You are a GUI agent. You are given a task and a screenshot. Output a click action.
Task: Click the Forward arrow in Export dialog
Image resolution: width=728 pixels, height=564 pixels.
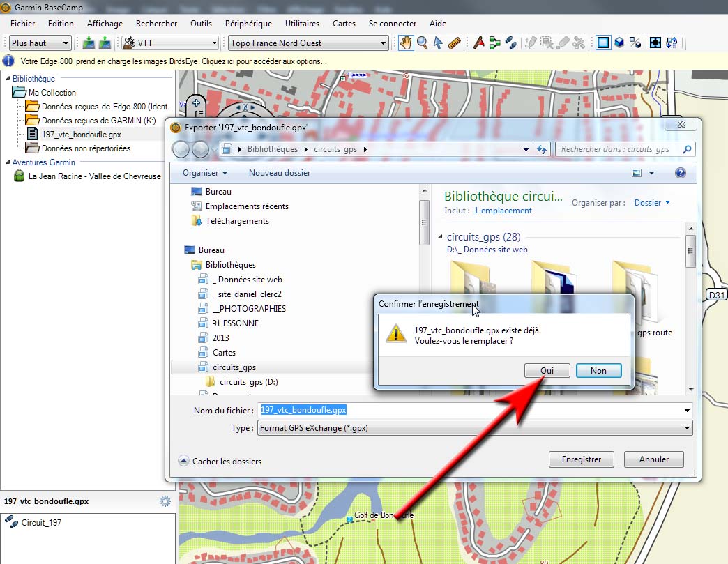pos(200,149)
